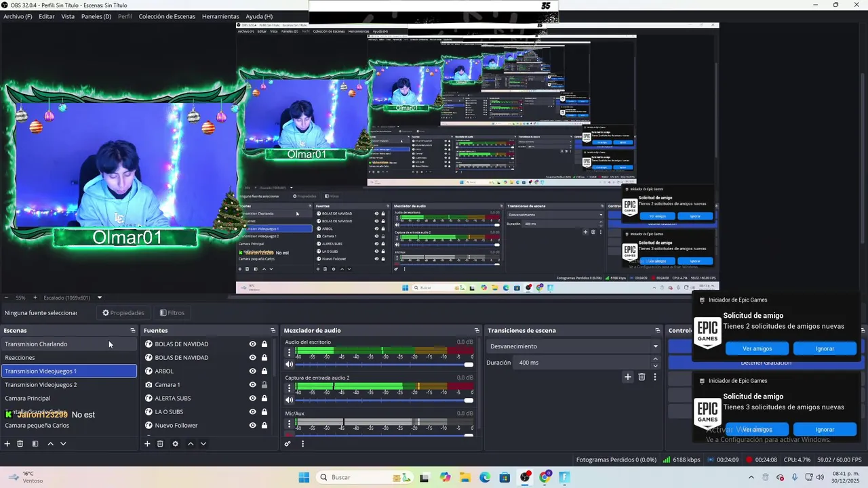The height and width of the screenshot is (488, 868).
Task: Hide the LA O SUBS source
Action: pyautogui.click(x=253, y=412)
